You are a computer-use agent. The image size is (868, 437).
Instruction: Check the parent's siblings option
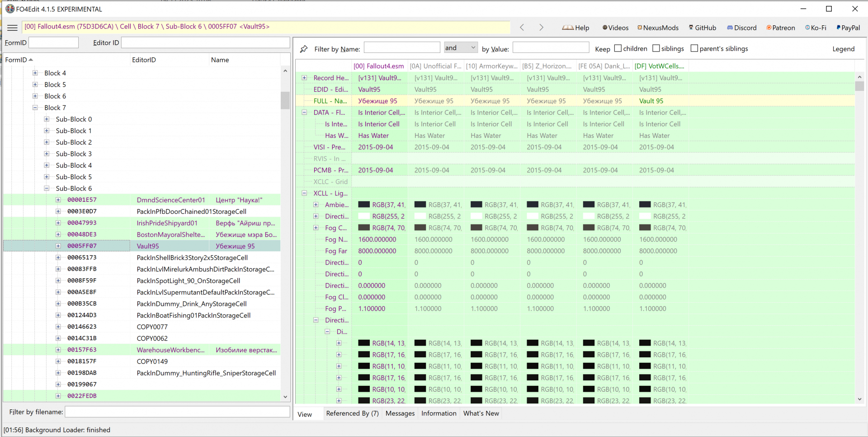[694, 48]
